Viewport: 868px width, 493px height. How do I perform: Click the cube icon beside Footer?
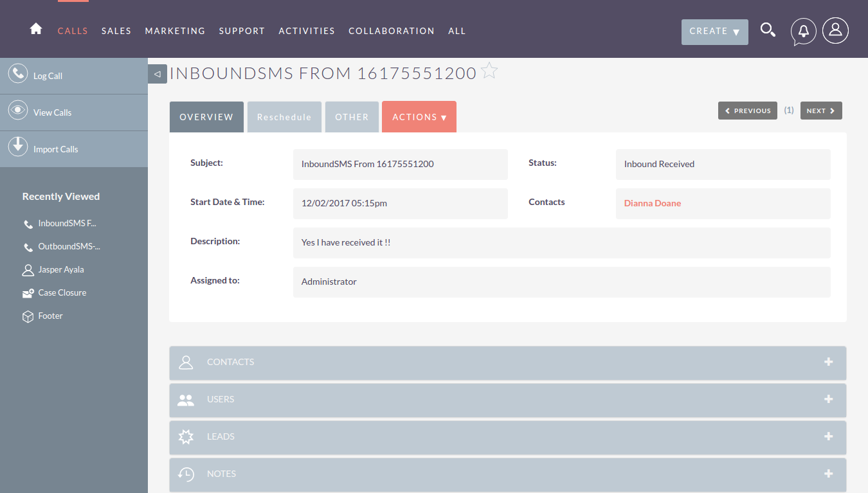pos(28,316)
